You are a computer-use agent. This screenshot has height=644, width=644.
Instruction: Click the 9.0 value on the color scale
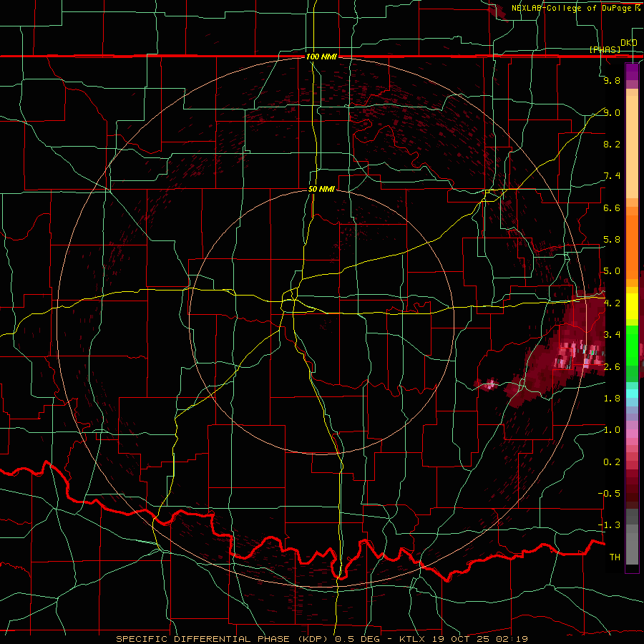pyautogui.click(x=612, y=112)
